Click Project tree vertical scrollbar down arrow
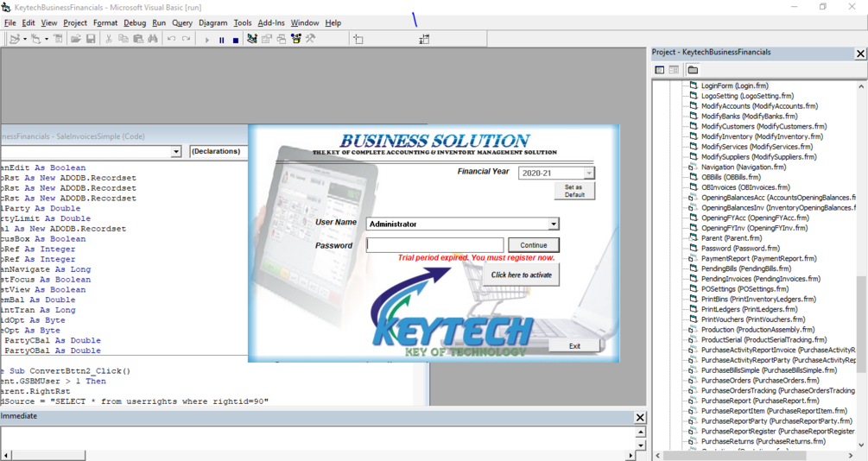 pos(861,445)
